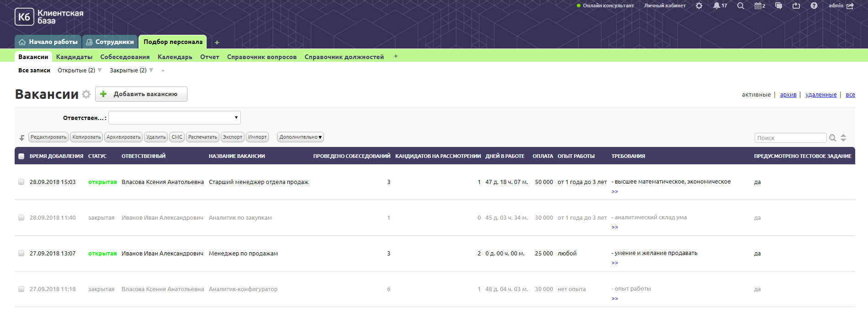The height and width of the screenshot is (314, 868).
Task: Open the Кандидаты submenu tab
Action: (x=74, y=57)
